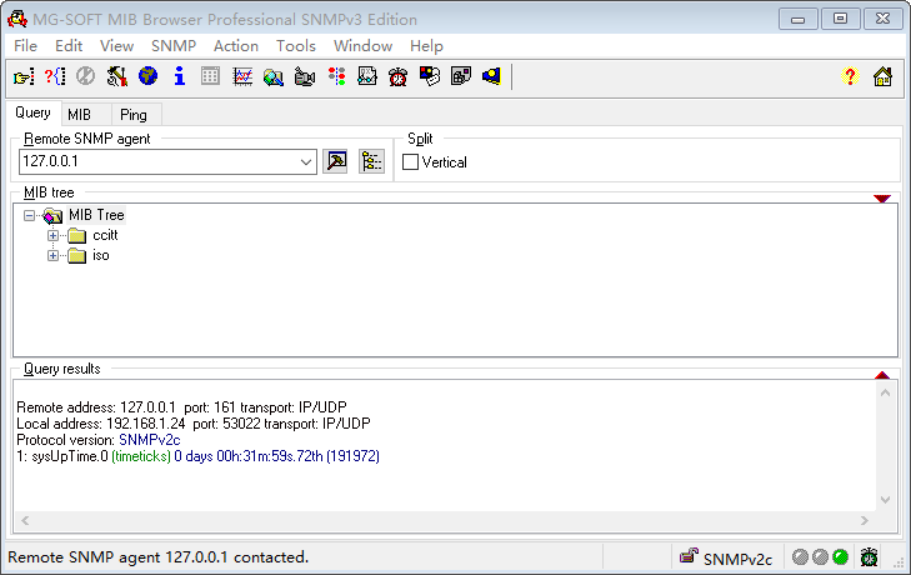Click the blue SNMPv2c protocol version text
The image size is (911, 575).
150,440
